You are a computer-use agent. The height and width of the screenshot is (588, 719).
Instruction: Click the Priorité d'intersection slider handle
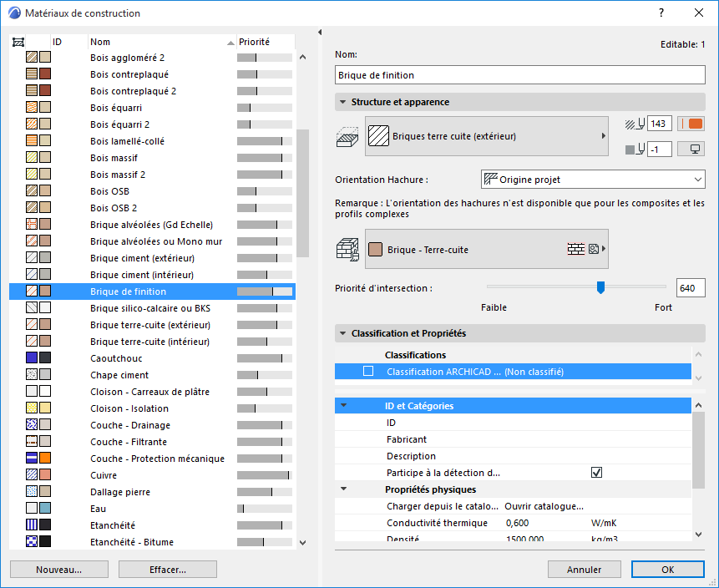600,287
